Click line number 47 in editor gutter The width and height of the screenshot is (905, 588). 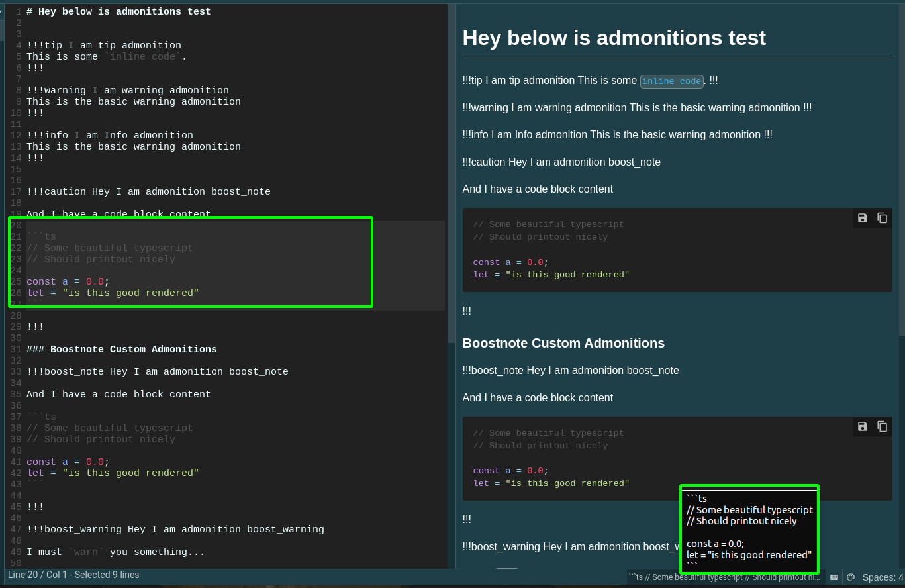16,530
